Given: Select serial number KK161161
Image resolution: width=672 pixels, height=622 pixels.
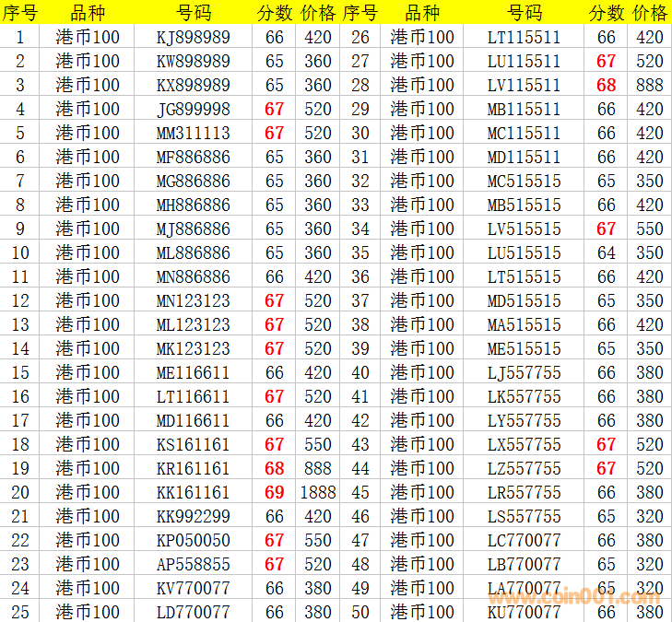Looking at the screenshot, I should click(x=193, y=493).
